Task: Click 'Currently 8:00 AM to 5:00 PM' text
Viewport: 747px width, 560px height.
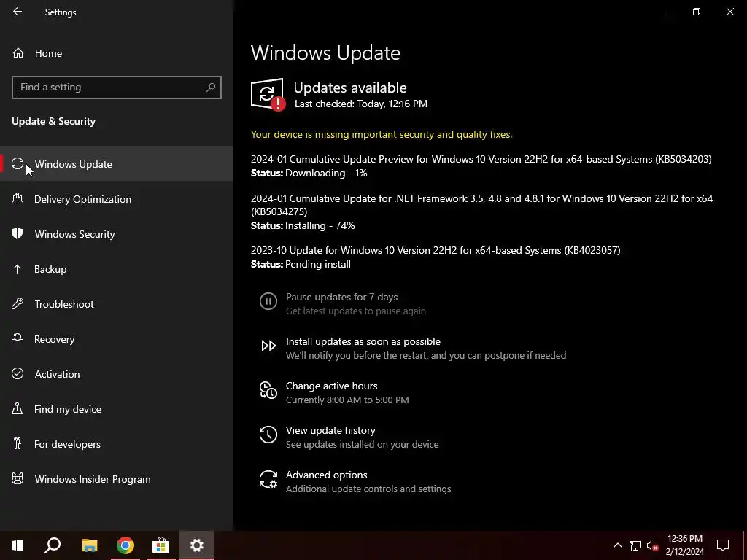Action: point(347,400)
